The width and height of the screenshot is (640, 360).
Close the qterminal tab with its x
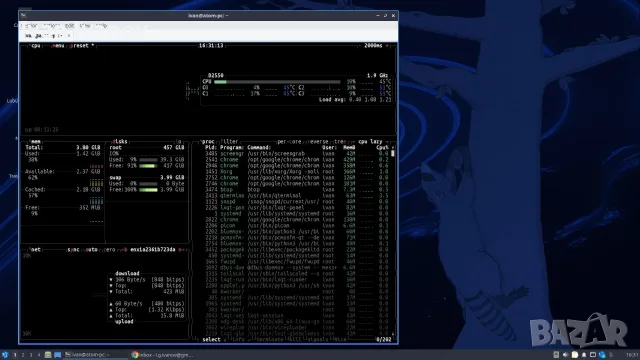coord(69,36)
